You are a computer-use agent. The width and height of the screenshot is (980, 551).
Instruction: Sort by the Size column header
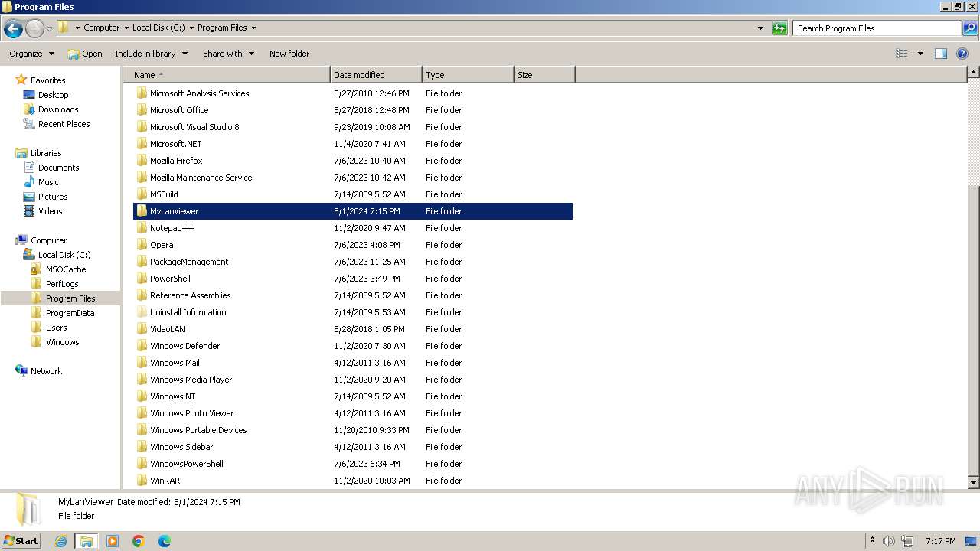(x=544, y=75)
